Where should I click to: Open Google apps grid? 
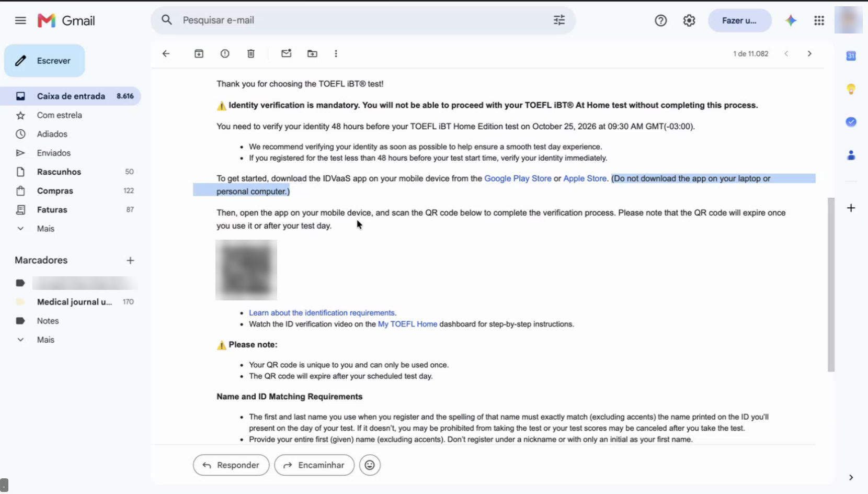(x=819, y=20)
